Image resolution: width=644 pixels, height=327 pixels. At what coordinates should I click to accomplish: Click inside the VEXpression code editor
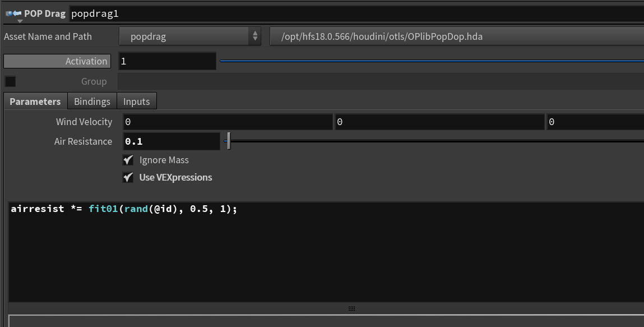326,252
